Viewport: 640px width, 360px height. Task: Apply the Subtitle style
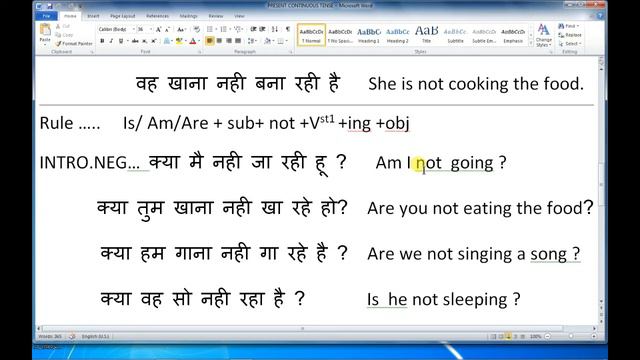click(x=455, y=35)
